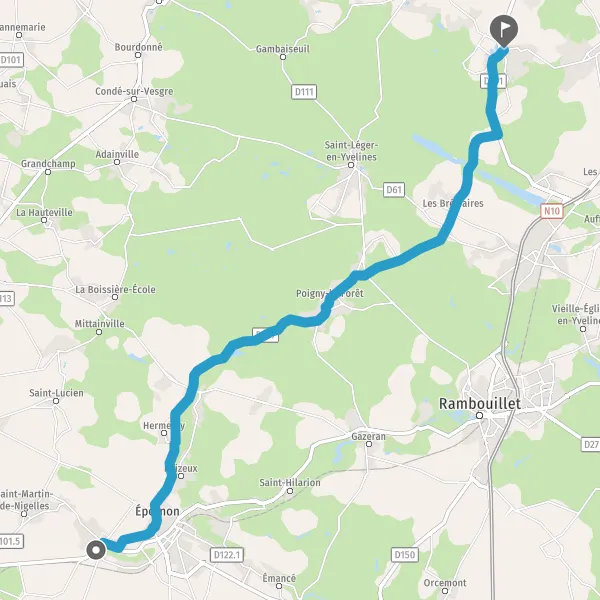The image size is (600, 600).
Task: Select the Gambaiseuil village marker
Action: pyautogui.click(x=283, y=57)
